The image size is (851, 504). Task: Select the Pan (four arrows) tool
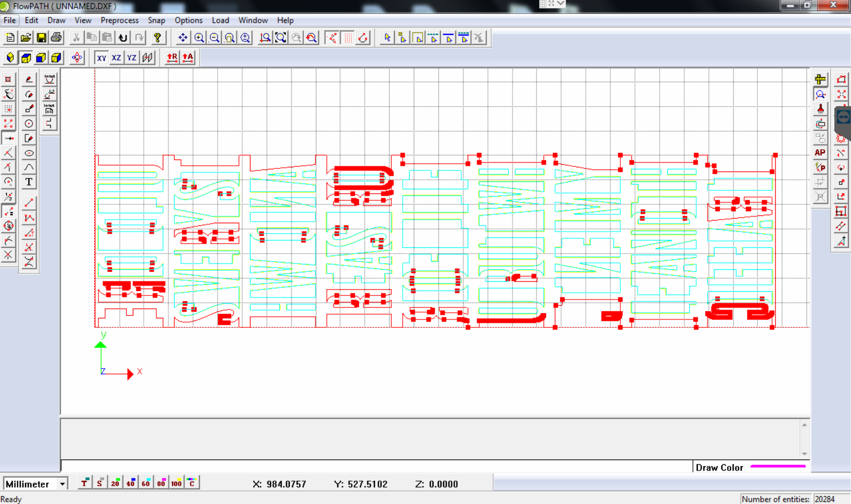183,38
